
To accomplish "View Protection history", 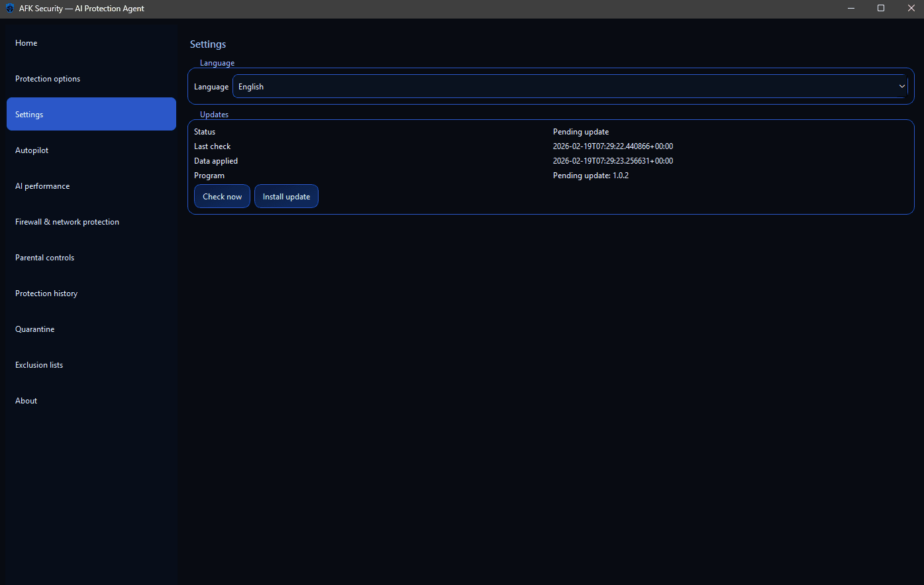I will click(46, 293).
